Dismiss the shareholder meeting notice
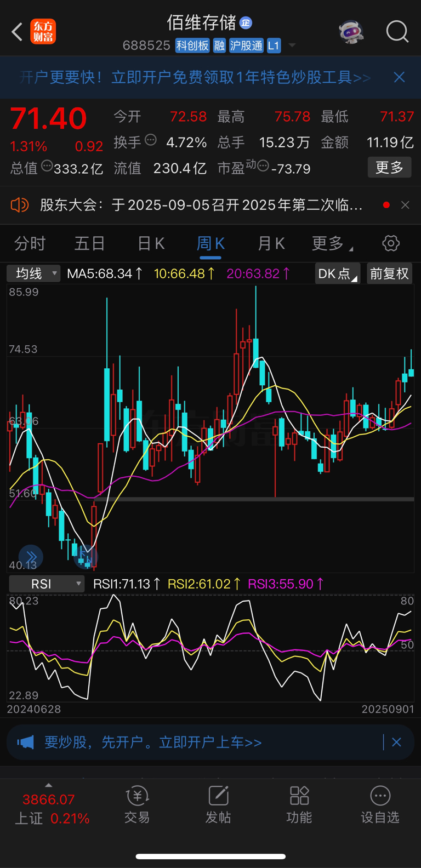The image size is (421, 868). pyautogui.click(x=405, y=205)
